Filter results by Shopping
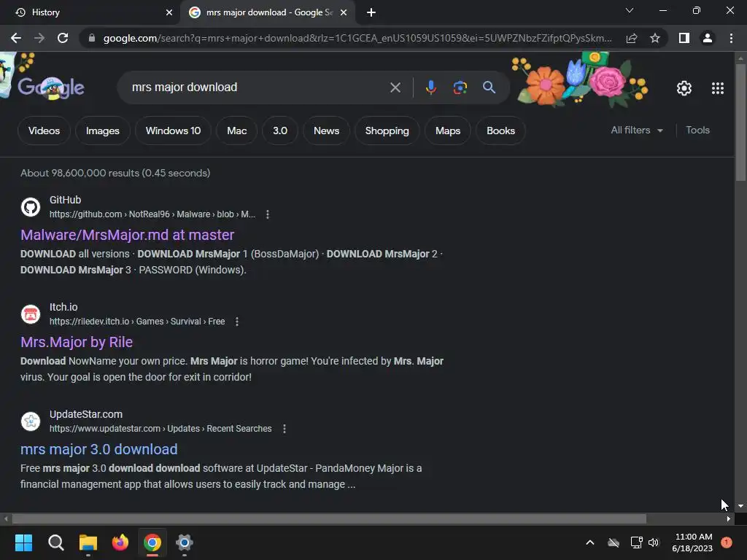Viewport: 747px width, 560px height. 387,131
